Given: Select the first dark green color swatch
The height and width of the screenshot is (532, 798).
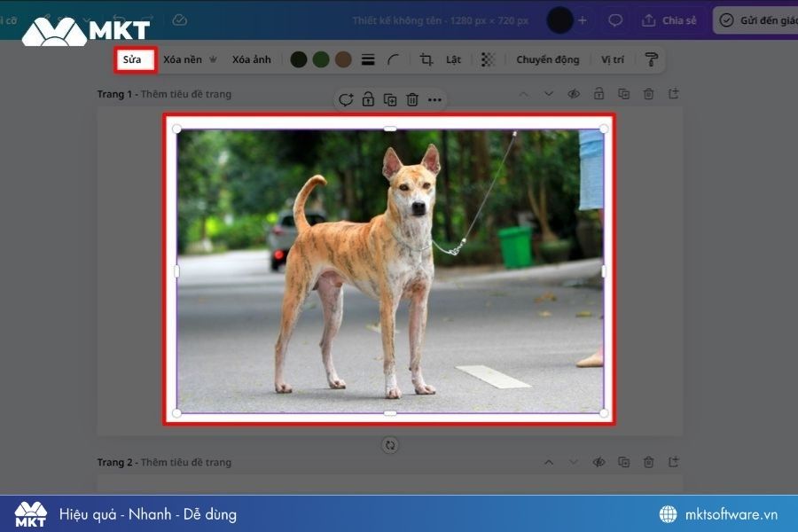Looking at the screenshot, I should (298, 59).
